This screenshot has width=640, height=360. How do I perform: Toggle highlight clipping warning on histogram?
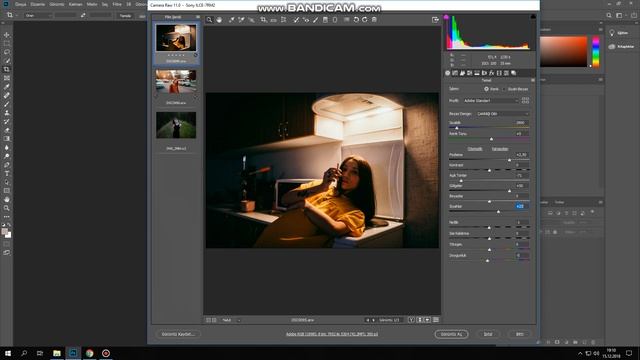pos(533,17)
